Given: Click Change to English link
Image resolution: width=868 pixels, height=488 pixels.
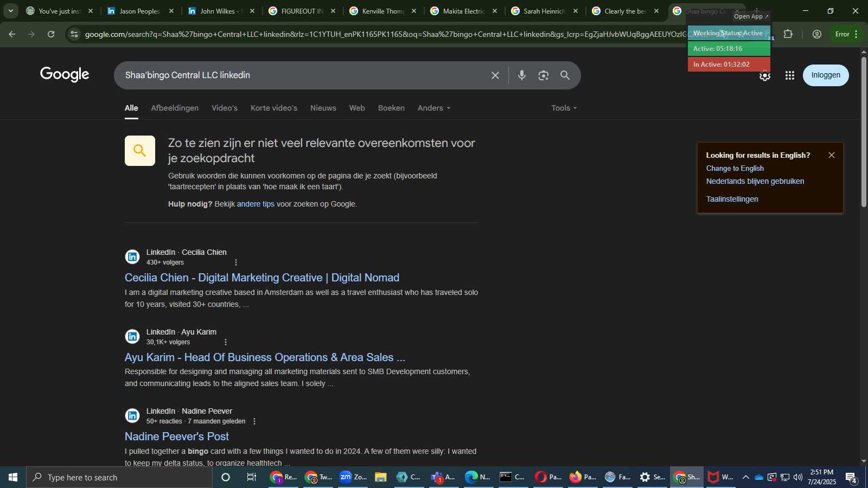Looking at the screenshot, I should 735,169.
